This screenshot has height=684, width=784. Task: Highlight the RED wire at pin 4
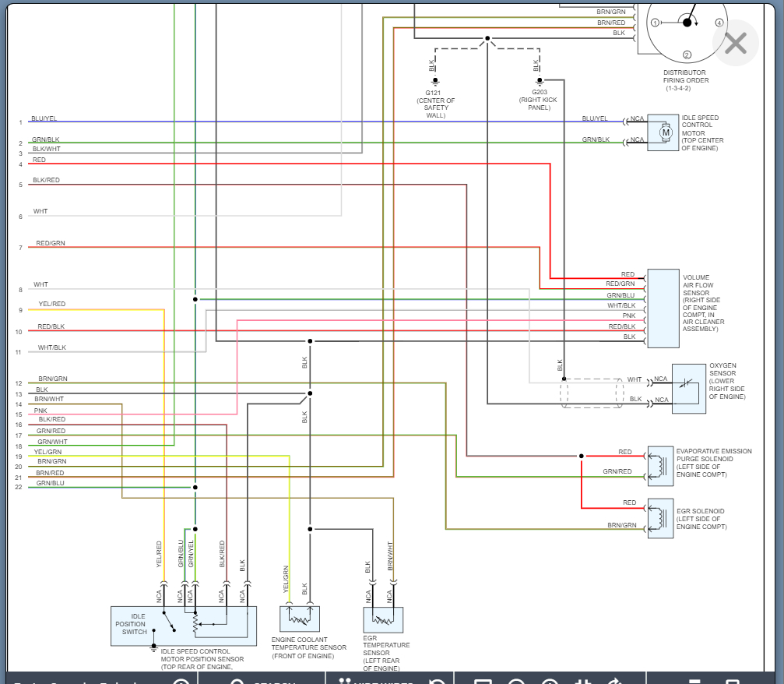(289, 164)
